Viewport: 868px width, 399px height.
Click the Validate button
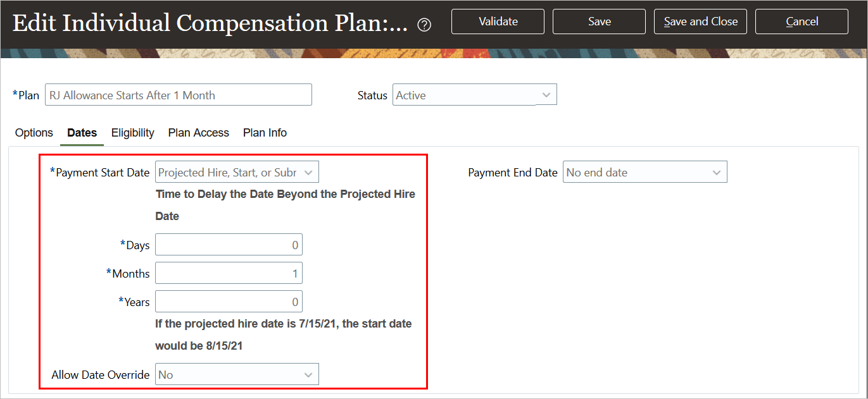pos(498,21)
